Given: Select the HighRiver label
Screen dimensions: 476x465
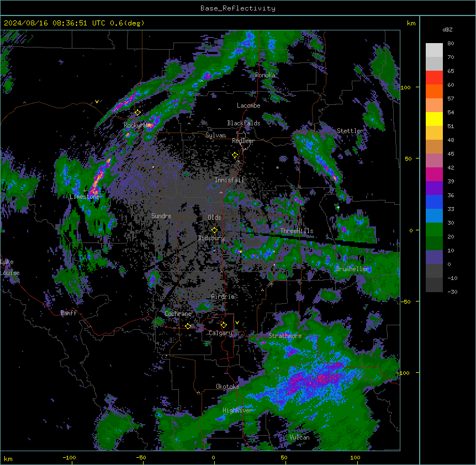Looking at the screenshot, I should 237,410.
